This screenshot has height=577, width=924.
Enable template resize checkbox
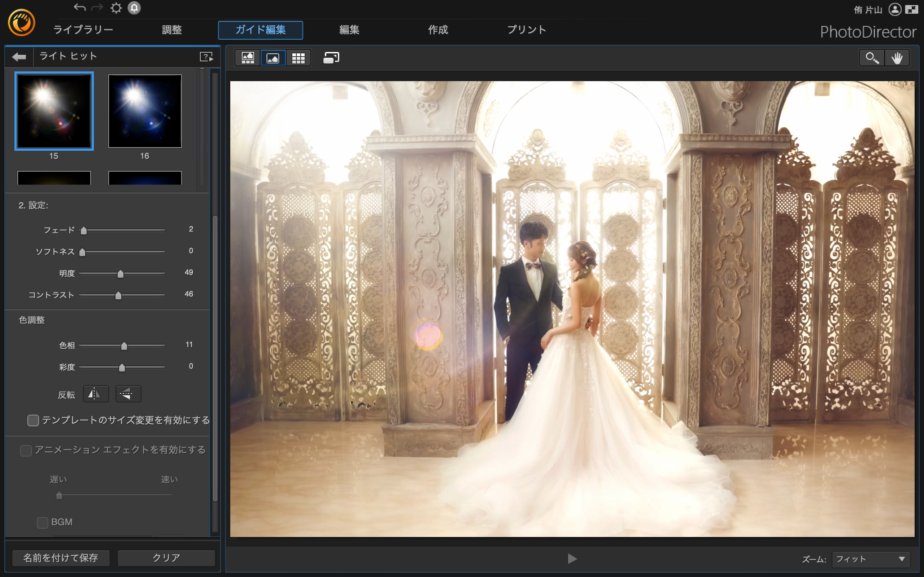tap(33, 420)
